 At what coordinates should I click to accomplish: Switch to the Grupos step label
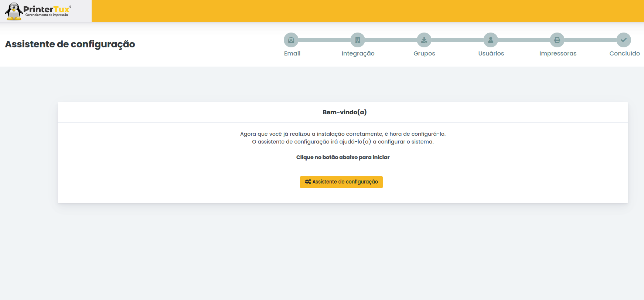(424, 54)
